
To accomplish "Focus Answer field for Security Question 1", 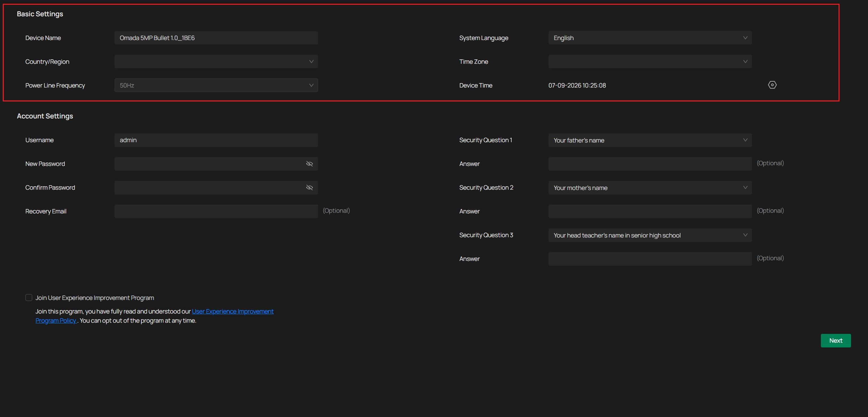I will pyautogui.click(x=650, y=164).
